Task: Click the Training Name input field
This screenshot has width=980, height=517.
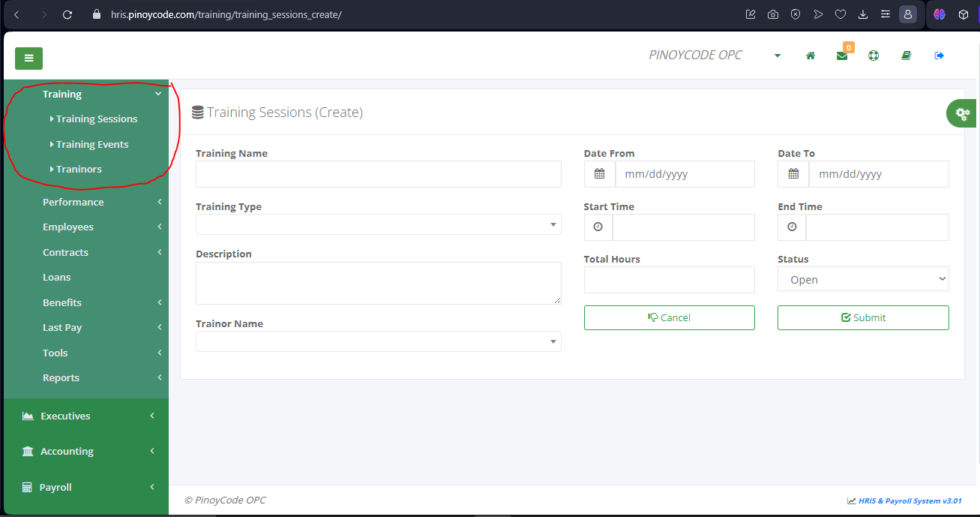Action: [x=379, y=174]
